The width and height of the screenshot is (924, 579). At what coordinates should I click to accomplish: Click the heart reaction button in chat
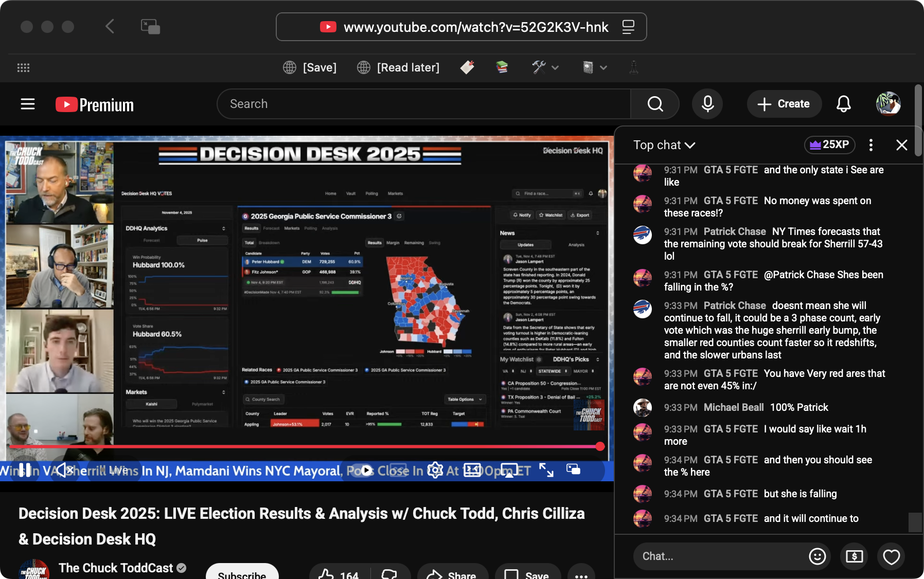pyautogui.click(x=891, y=556)
